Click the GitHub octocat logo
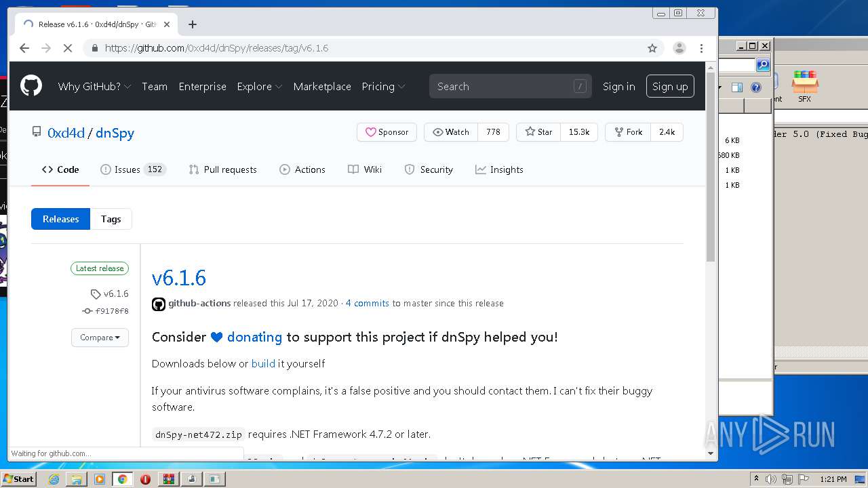Screen dimensions: 868x488 (31, 86)
